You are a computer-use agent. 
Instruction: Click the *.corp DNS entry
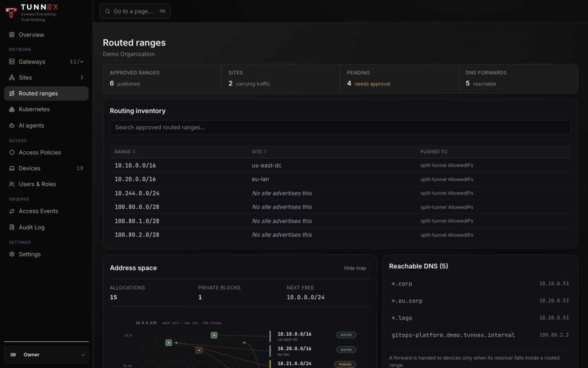(480, 284)
